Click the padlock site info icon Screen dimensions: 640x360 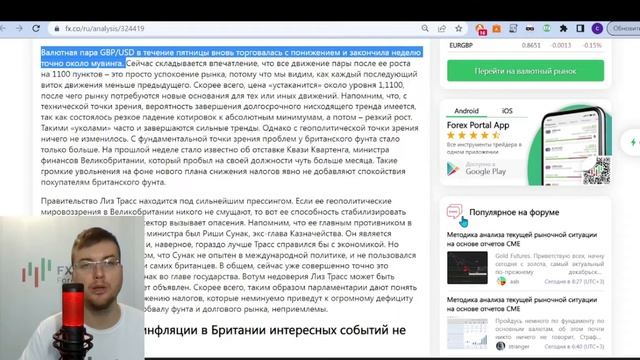pos(57,29)
